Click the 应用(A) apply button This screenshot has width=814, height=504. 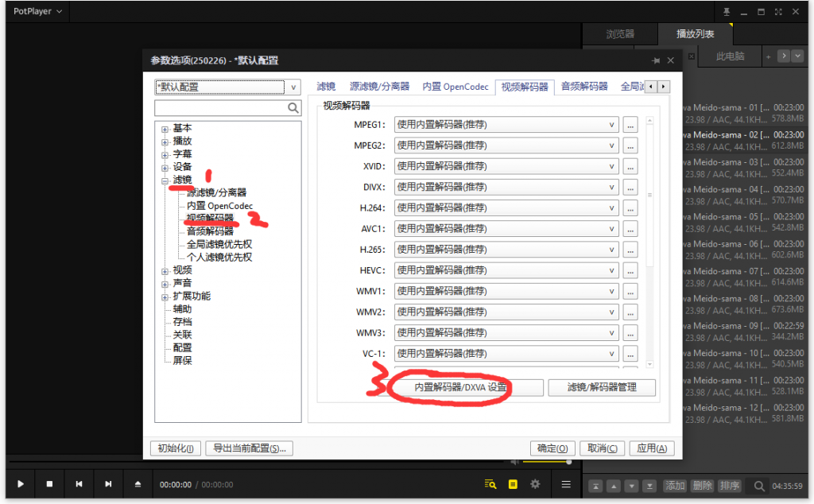coord(652,448)
